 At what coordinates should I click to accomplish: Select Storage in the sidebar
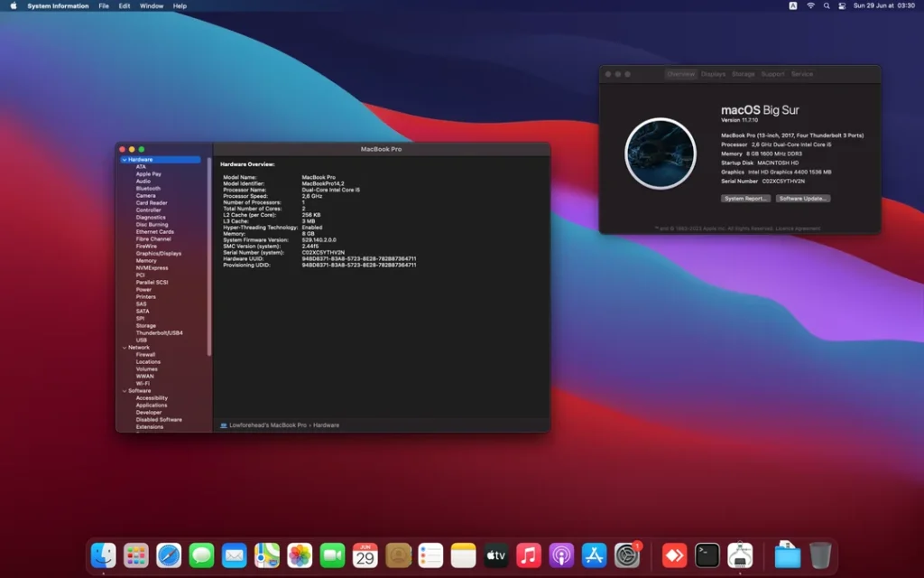point(145,325)
